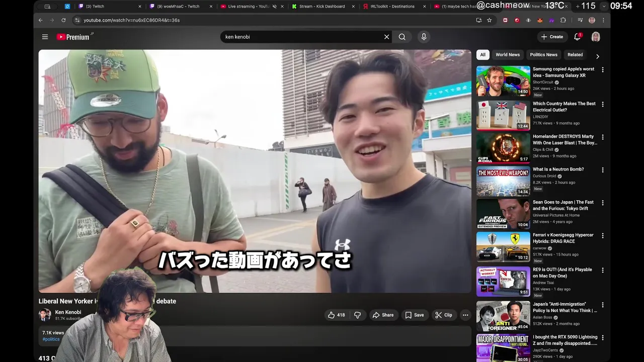Open 'Samsung copied Apple's worst idea' thumbnail
The image size is (644, 362).
tap(503, 81)
